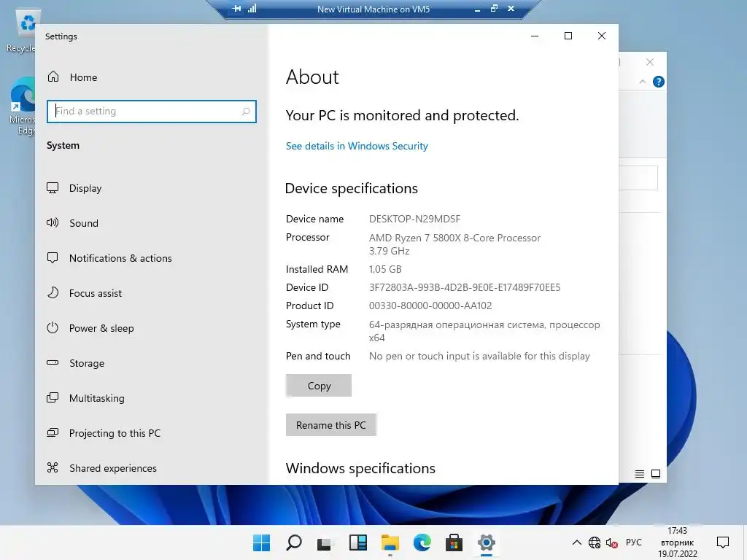Click the signal bars icon on the VM bar

point(252,9)
